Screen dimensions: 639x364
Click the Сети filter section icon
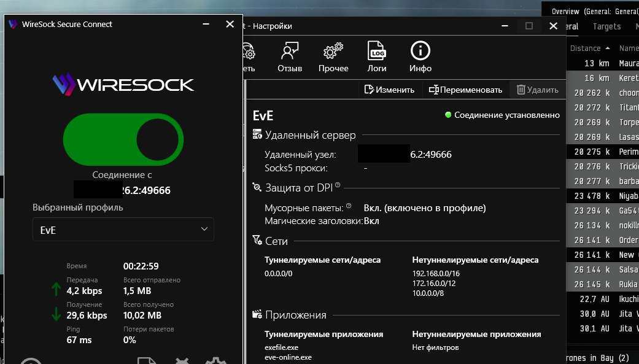click(257, 240)
